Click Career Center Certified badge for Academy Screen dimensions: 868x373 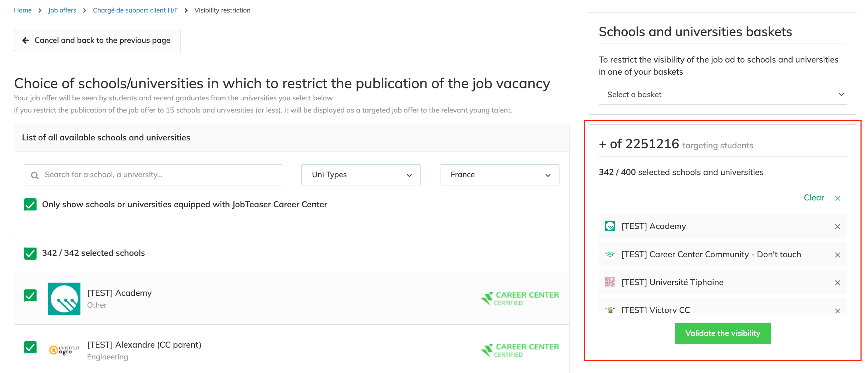pos(520,299)
